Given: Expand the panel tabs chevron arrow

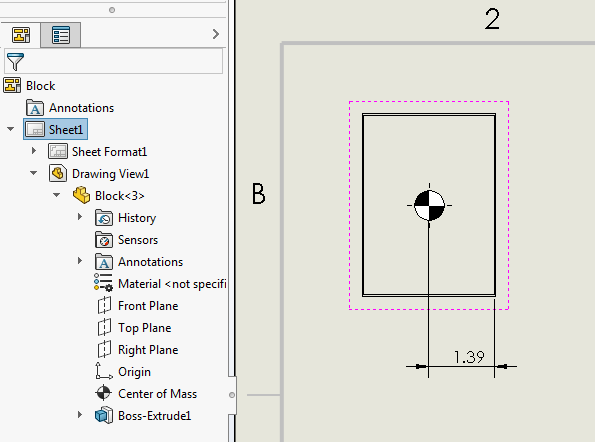Looking at the screenshot, I should coord(216,34).
